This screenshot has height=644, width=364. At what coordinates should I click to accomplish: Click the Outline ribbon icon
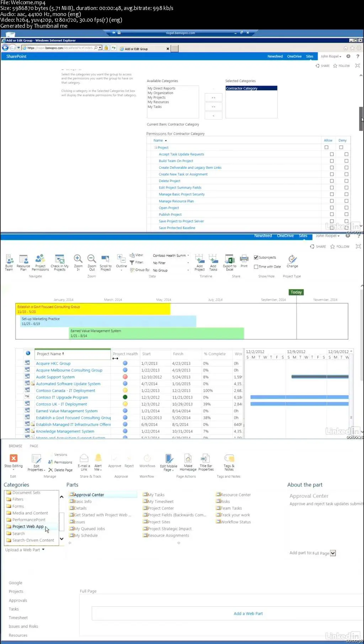tap(121, 259)
